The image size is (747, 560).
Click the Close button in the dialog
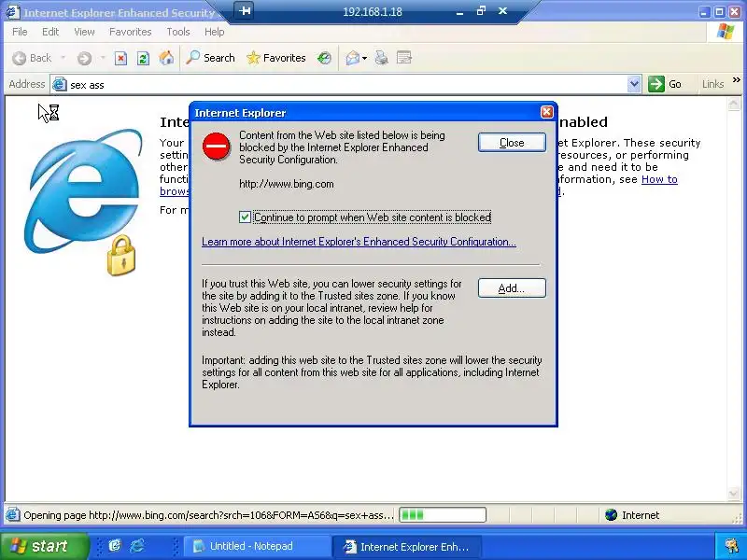coord(512,143)
